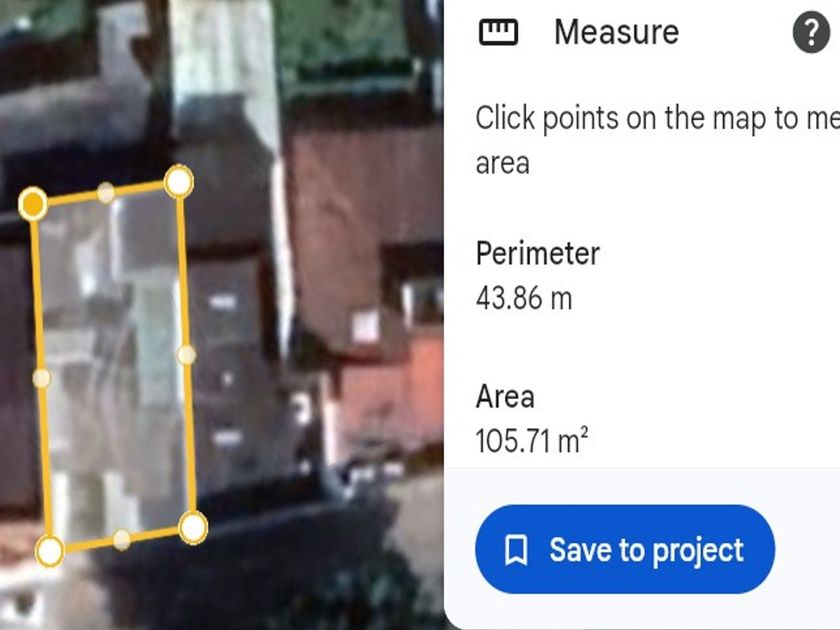Click the 105.71 m² area value
Screen dimensions: 840x630
click(x=531, y=441)
